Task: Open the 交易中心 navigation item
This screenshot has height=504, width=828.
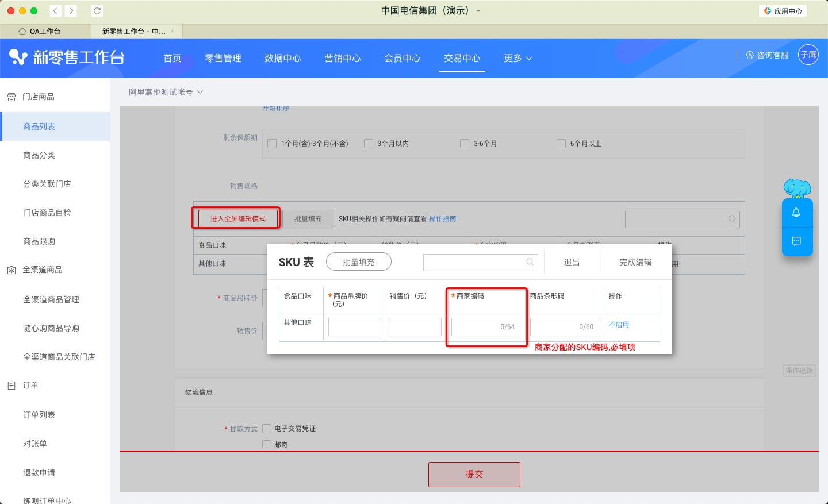Action: tap(462, 58)
